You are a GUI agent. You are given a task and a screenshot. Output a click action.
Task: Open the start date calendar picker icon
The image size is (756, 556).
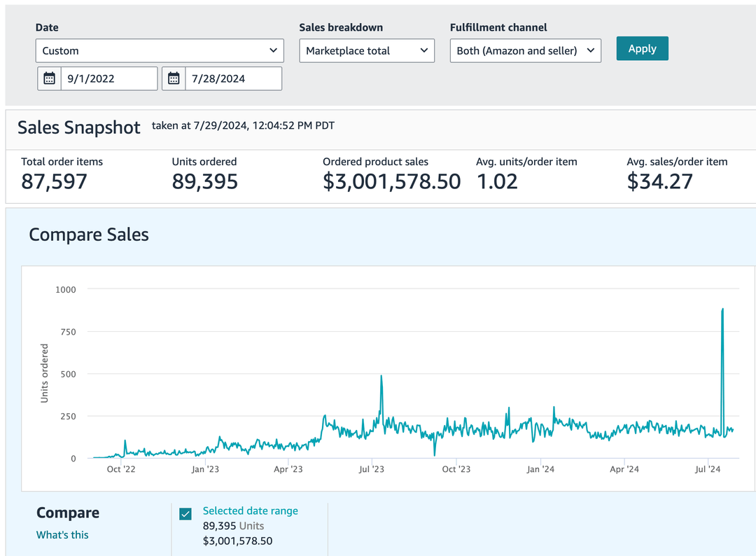click(x=49, y=78)
